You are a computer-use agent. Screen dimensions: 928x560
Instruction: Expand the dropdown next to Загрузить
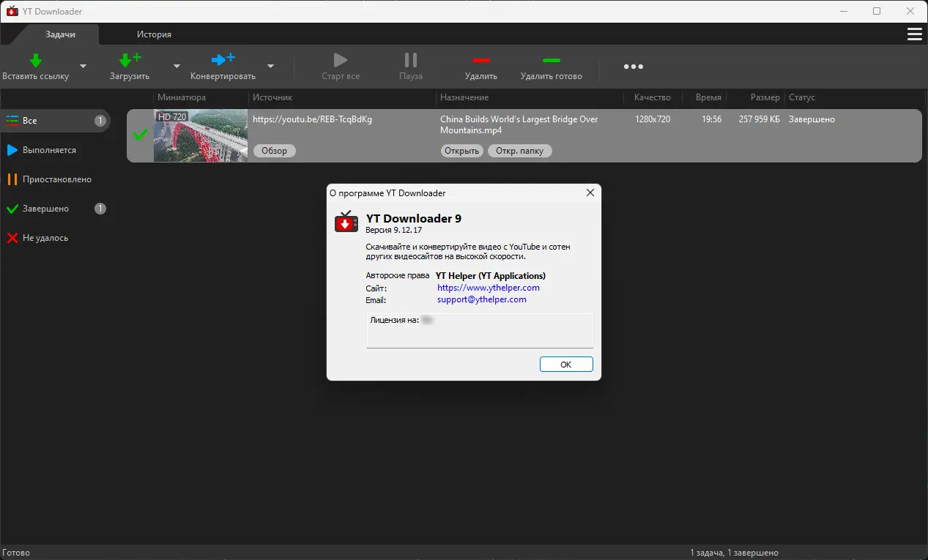[x=176, y=66]
